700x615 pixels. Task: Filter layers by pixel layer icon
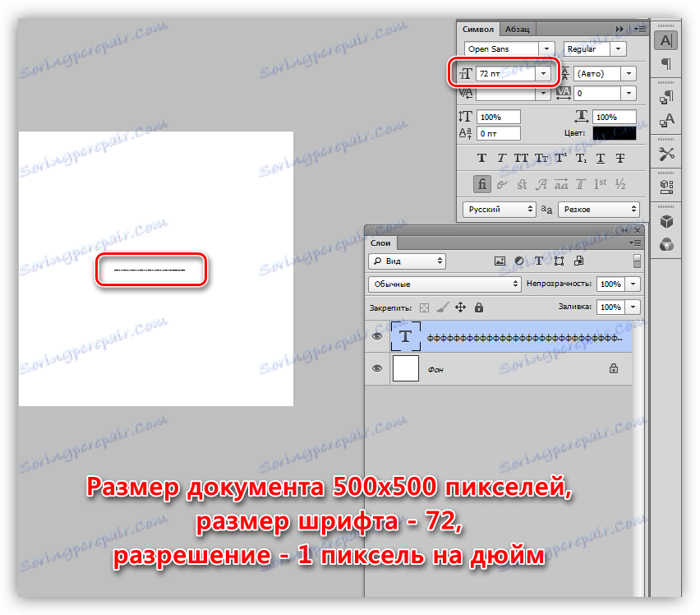pyautogui.click(x=500, y=261)
